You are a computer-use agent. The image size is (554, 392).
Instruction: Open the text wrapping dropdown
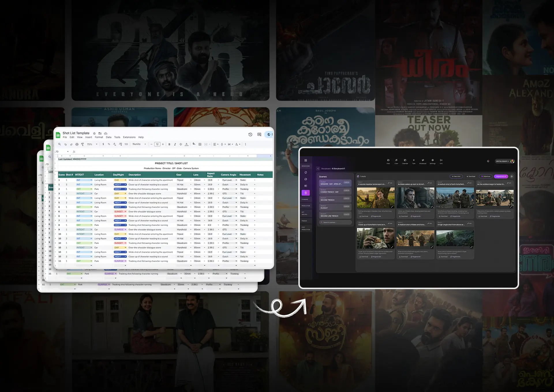(x=230, y=144)
